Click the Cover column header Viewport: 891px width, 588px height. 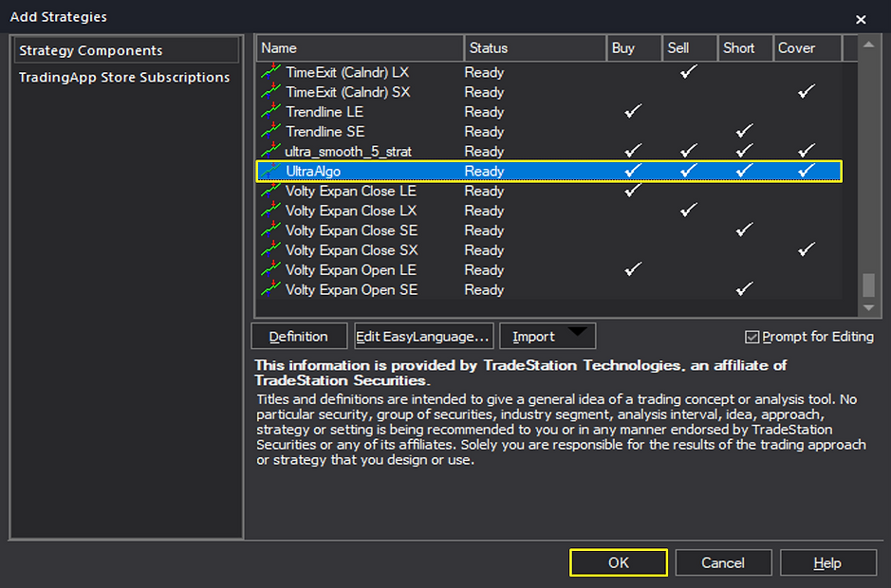807,48
